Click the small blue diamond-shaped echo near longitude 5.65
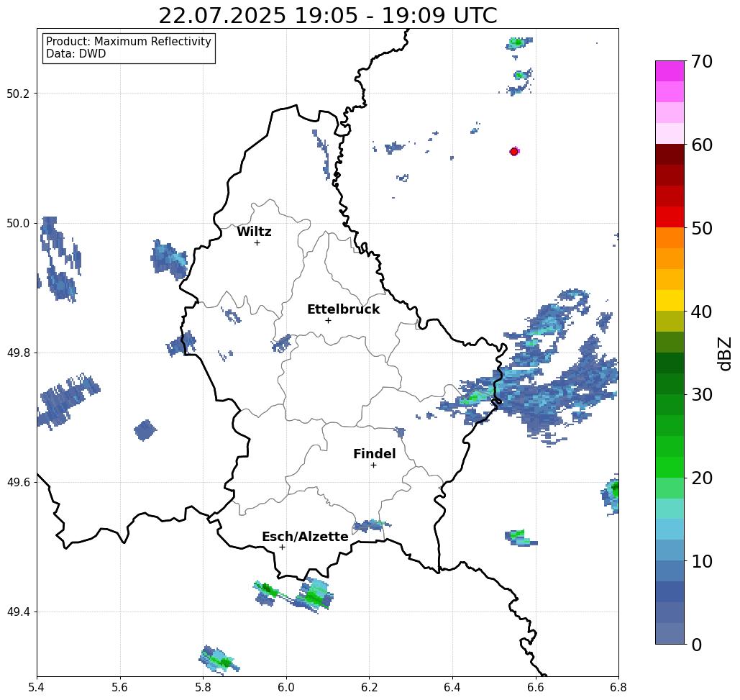740x700 pixels. [x=145, y=430]
